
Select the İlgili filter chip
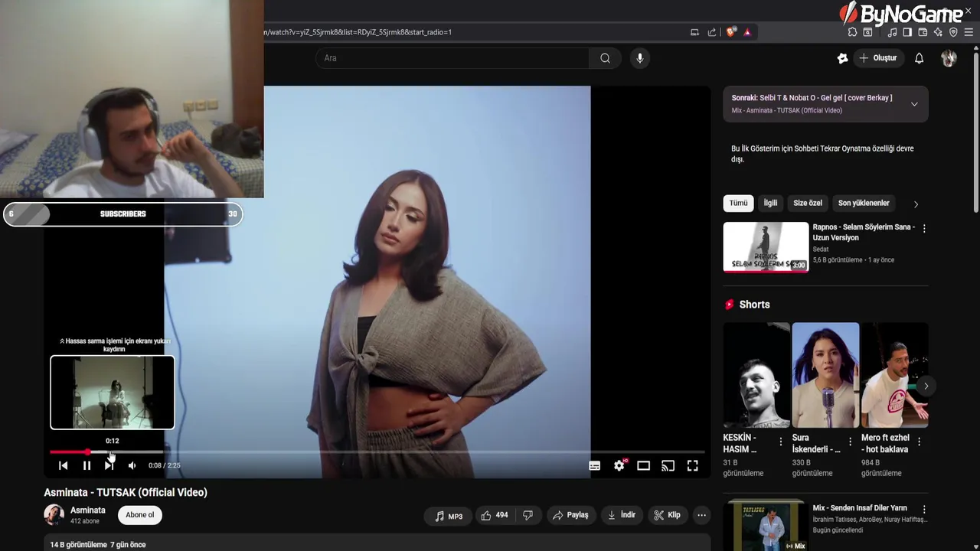tap(770, 203)
